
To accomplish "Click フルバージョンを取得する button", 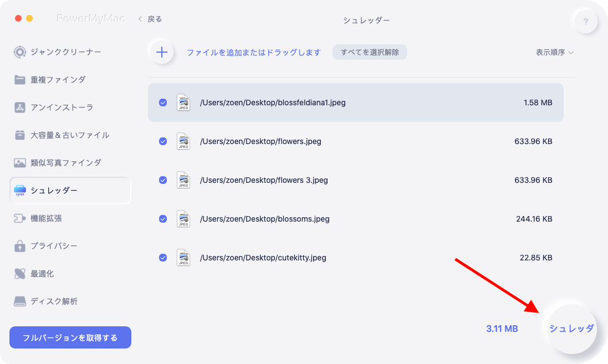I will pos(70,337).
